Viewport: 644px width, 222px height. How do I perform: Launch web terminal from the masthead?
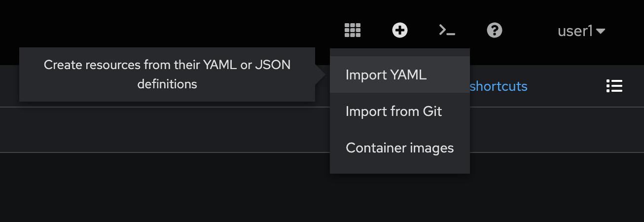point(447,31)
